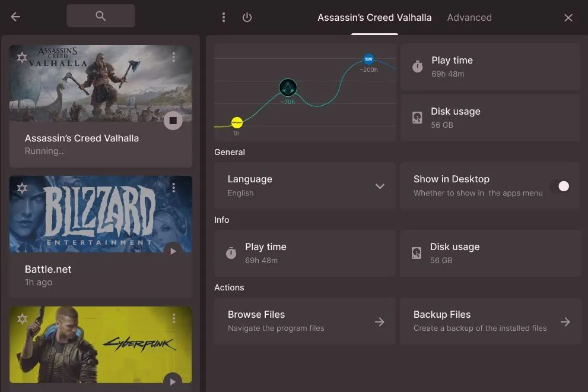Screen dimensions: 588x392
Task: Open Assassin's Creed Valhalla card options menu
Action: [174, 57]
